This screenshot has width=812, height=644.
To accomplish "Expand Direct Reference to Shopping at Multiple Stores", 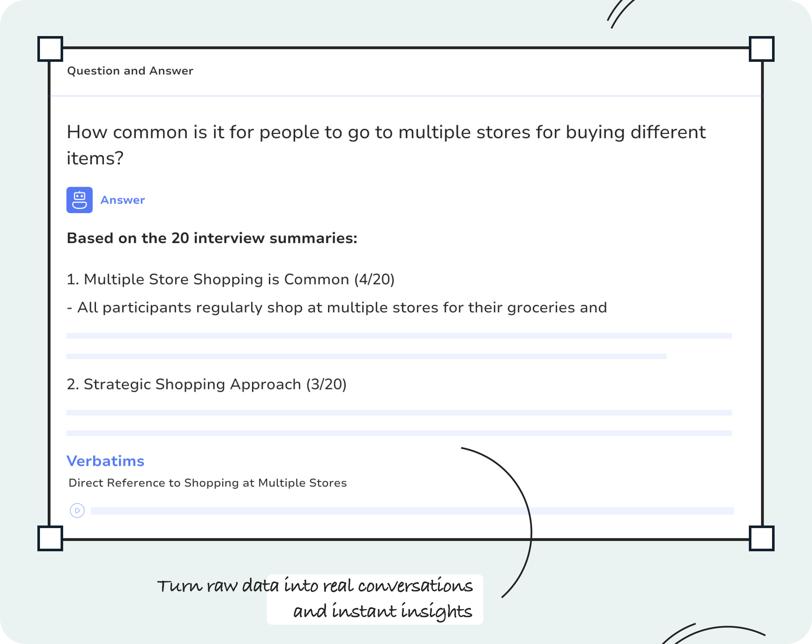I will point(208,483).
